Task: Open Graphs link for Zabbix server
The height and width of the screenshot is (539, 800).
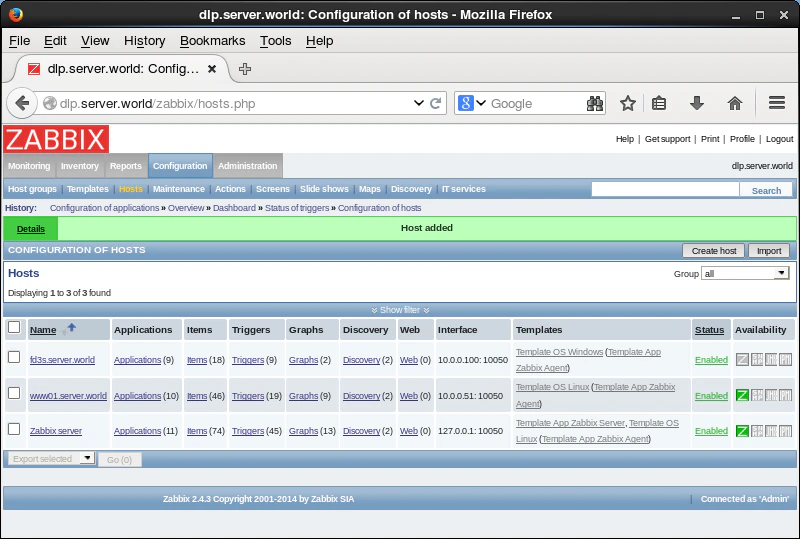Action: pos(303,431)
